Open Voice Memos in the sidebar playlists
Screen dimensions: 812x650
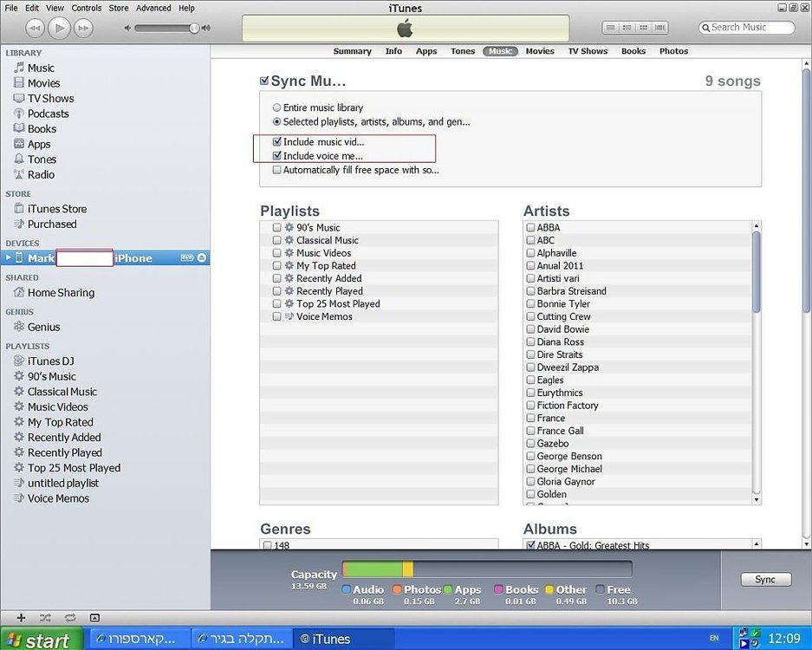pos(58,498)
